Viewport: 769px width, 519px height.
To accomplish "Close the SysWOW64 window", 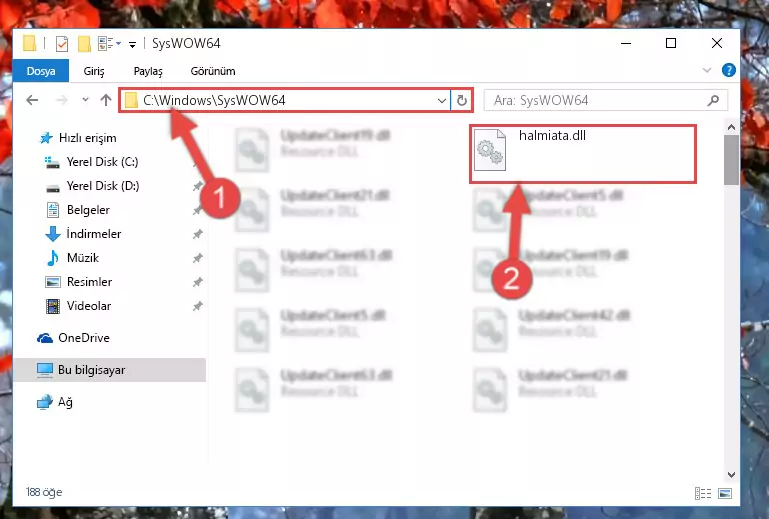I will tap(717, 43).
